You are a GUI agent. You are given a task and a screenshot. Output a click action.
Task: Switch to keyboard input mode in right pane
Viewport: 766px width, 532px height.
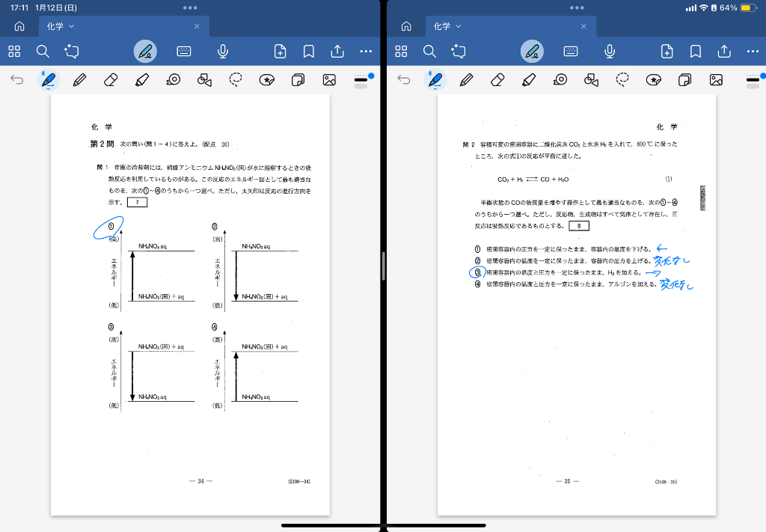pyautogui.click(x=571, y=51)
